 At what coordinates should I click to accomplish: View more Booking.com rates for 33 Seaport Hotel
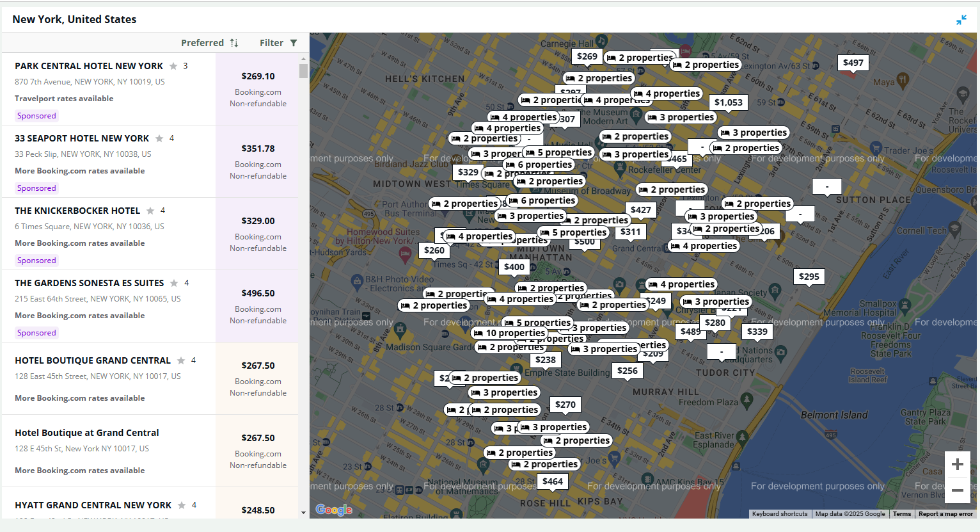[80, 171]
